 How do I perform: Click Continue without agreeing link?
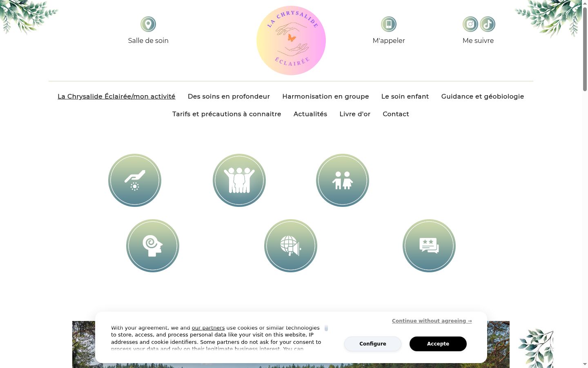(432, 321)
